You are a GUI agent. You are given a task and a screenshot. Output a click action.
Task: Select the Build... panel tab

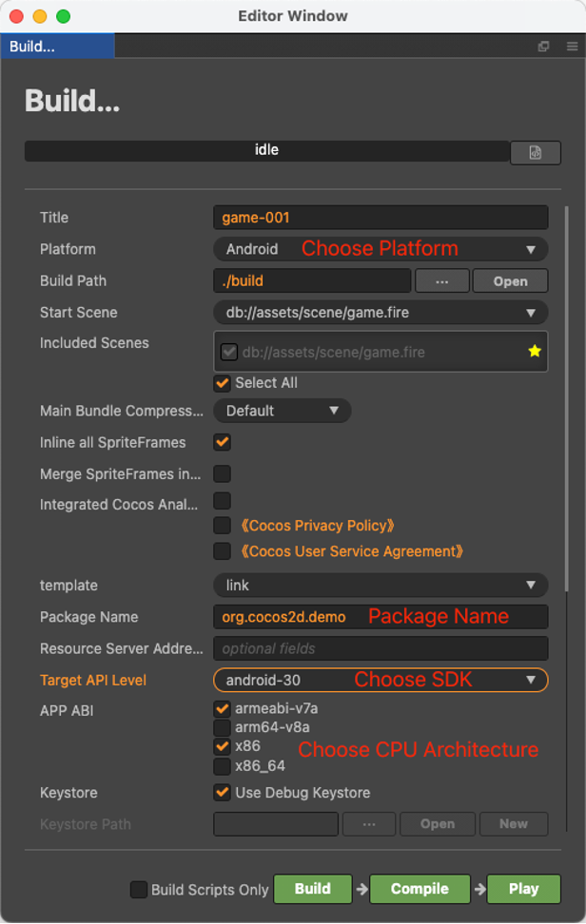[57, 46]
